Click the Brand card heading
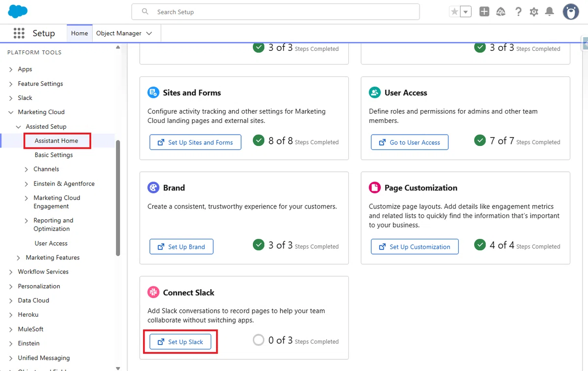 [174, 188]
